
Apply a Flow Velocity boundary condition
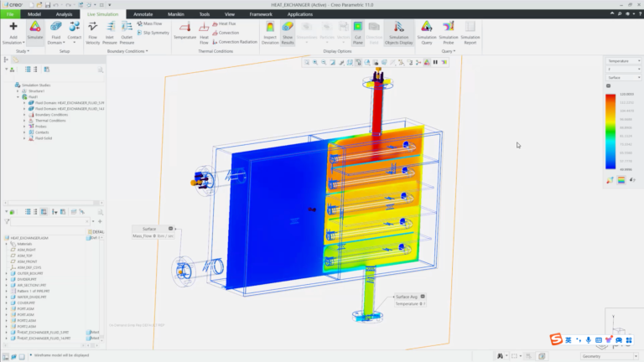coord(93,33)
